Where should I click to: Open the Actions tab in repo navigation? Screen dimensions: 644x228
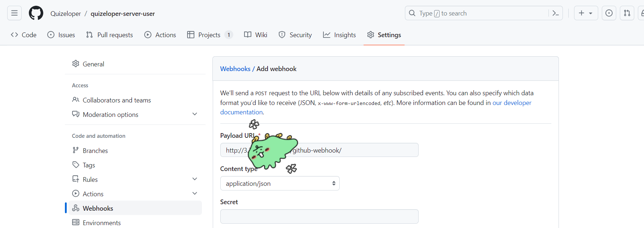[x=160, y=35]
